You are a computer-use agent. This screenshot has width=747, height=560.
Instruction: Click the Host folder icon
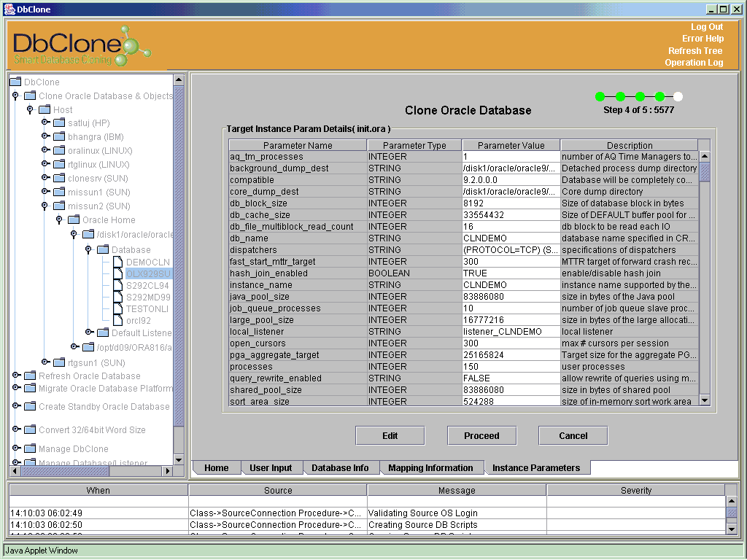coord(44,109)
